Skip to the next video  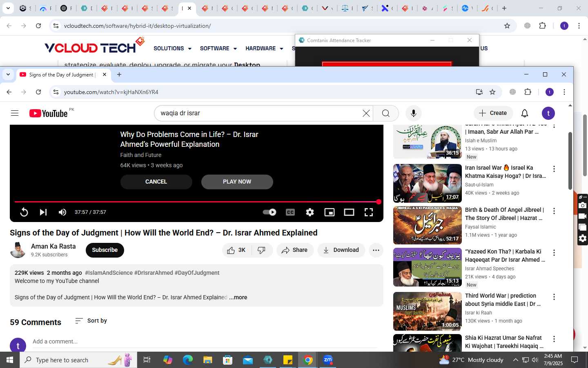pyautogui.click(x=43, y=212)
